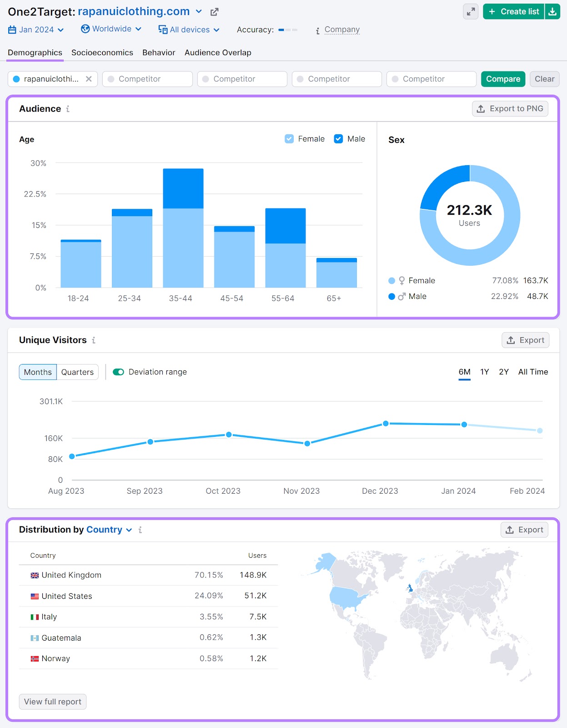Expand the Worldwide region dropdown
567x728 pixels.
click(111, 29)
